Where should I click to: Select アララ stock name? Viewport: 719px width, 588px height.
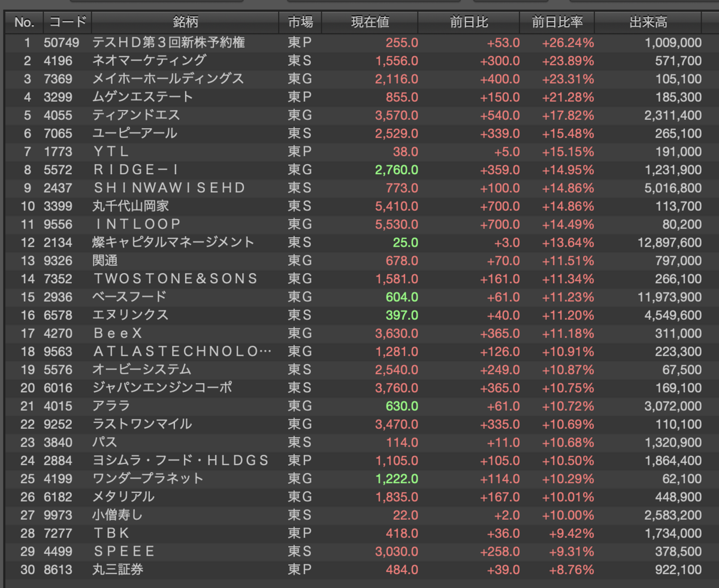coord(111,406)
